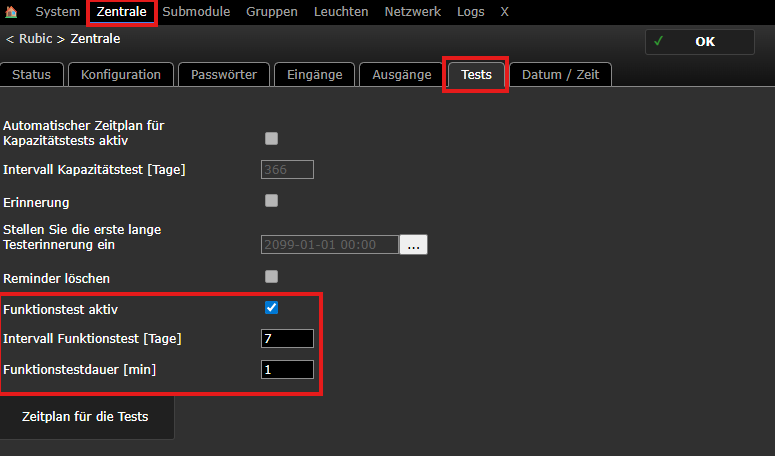Toggle the Erinnerung checkbox
Viewport: 775px width, 456px height.
click(x=271, y=201)
